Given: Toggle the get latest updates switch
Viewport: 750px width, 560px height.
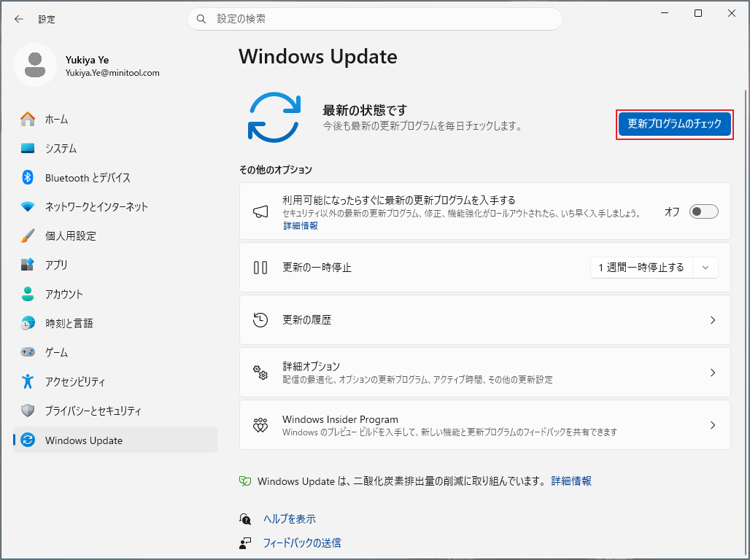Looking at the screenshot, I should coord(703,211).
